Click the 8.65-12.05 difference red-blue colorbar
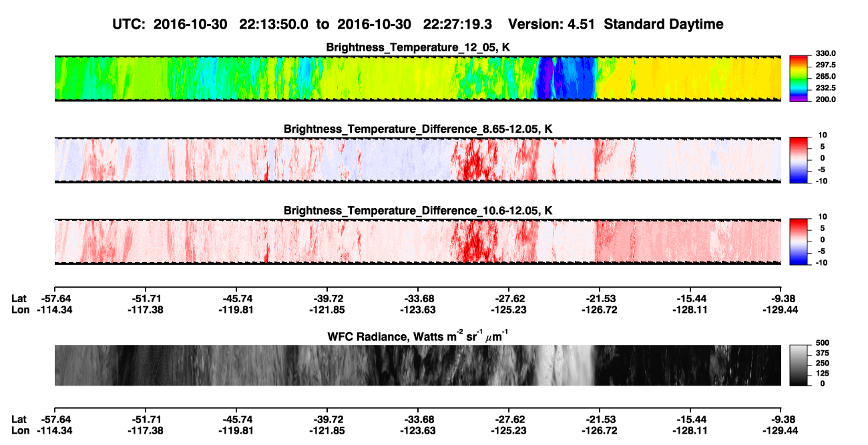This screenshot has width=868, height=445. 800,159
